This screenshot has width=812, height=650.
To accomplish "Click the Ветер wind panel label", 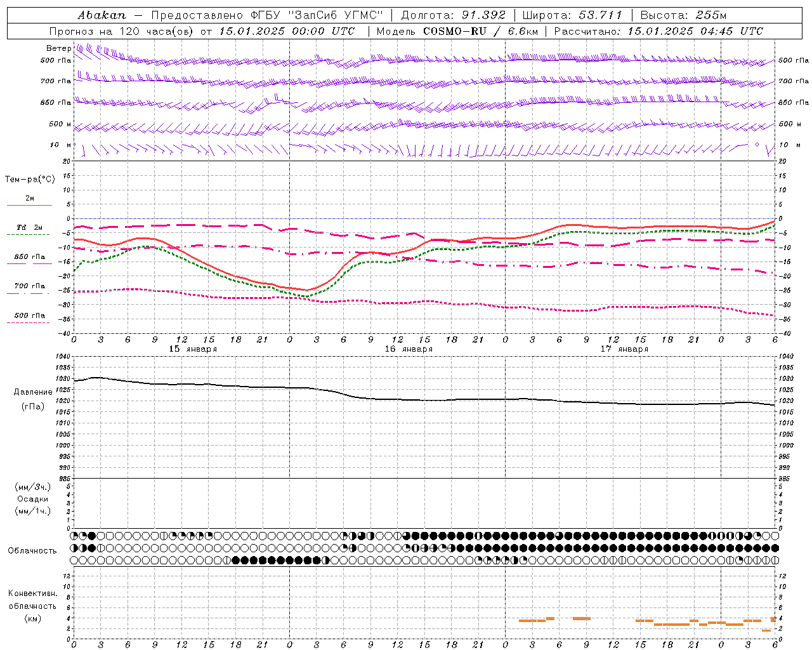I will tap(58, 48).
